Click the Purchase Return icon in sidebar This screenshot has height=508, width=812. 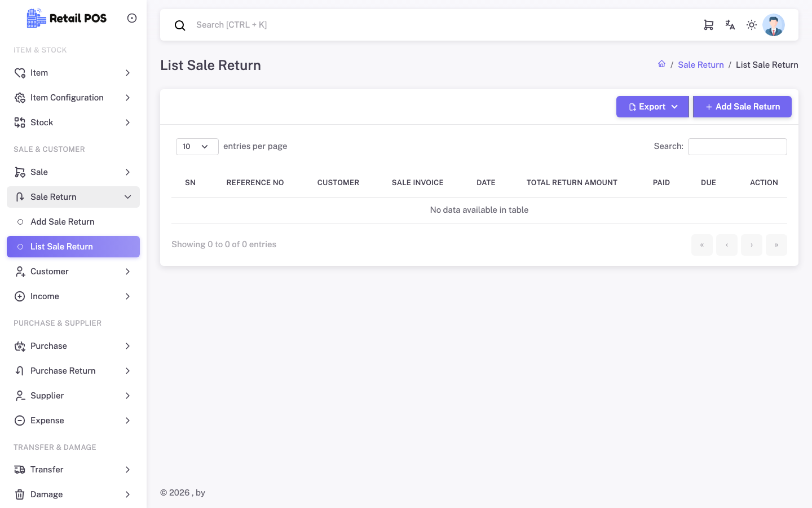pyautogui.click(x=20, y=371)
